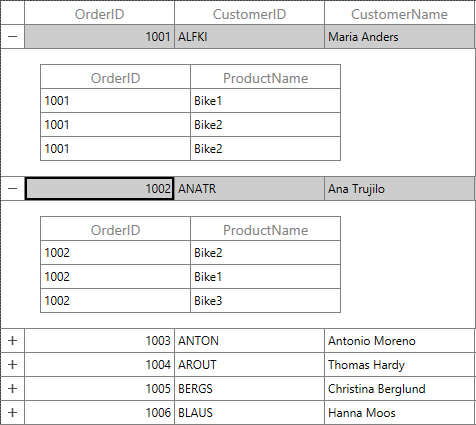Select the Christina Berglund cell
The image size is (476, 425).
tap(399, 389)
